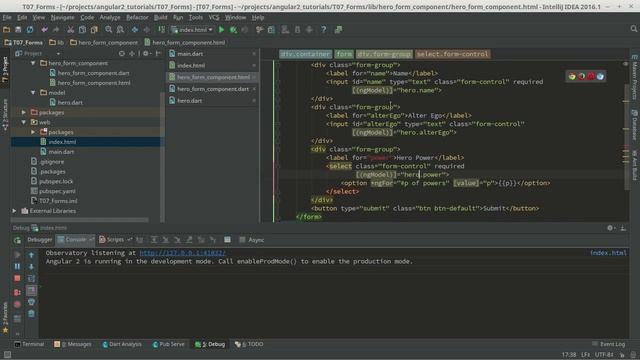The width and height of the screenshot is (640, 360).
Task: Click the Step Over debugger icon
Action: point(154,240)
